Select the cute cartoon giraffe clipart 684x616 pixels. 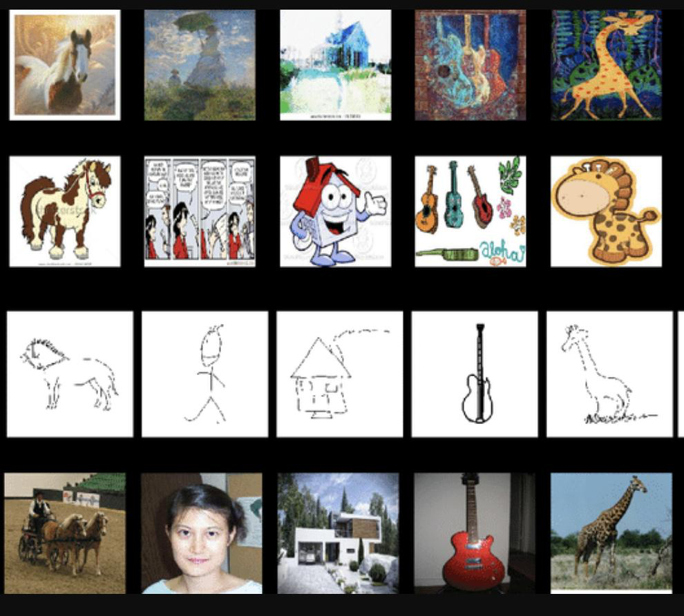coord(607,211)
